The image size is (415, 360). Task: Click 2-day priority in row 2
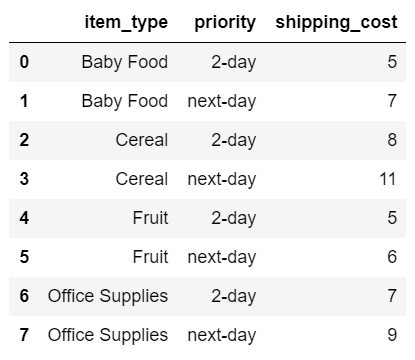pos(234,140)
